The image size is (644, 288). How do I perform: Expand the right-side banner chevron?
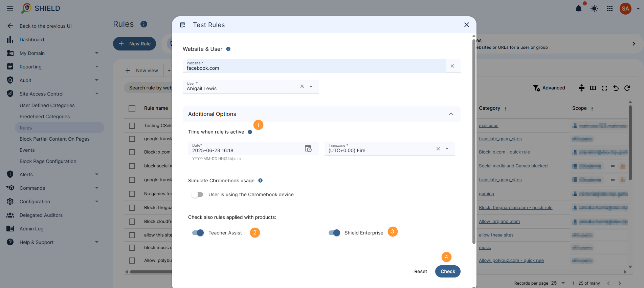tap(634, 44)
